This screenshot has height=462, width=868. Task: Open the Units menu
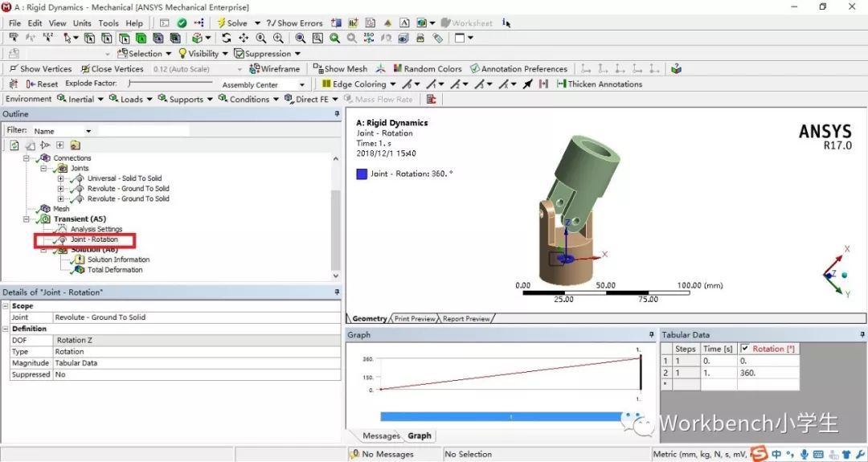coord(82,23)
